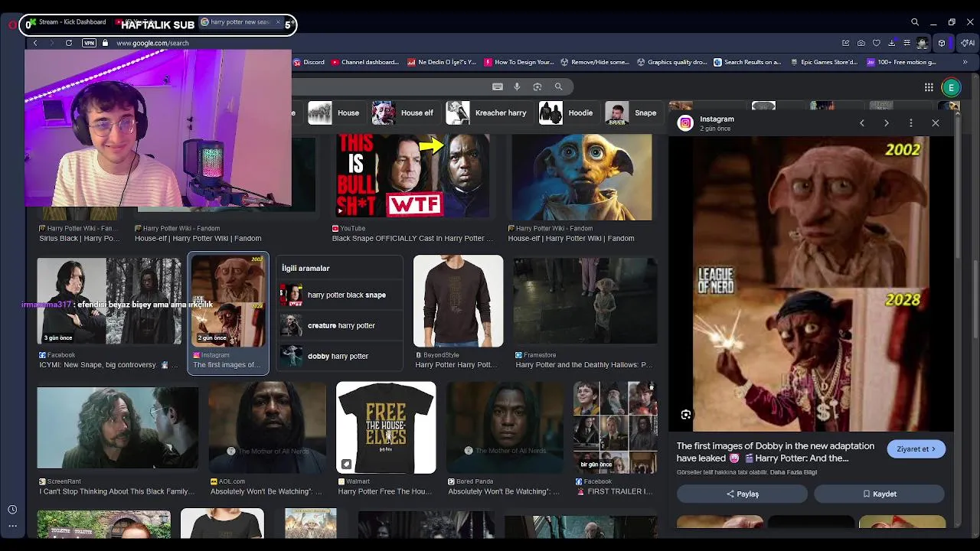This screenshot has width=980, height=551.
Task: Open Facebook FIRST TRAILER collage thumbnail
Action: (616, 428)
